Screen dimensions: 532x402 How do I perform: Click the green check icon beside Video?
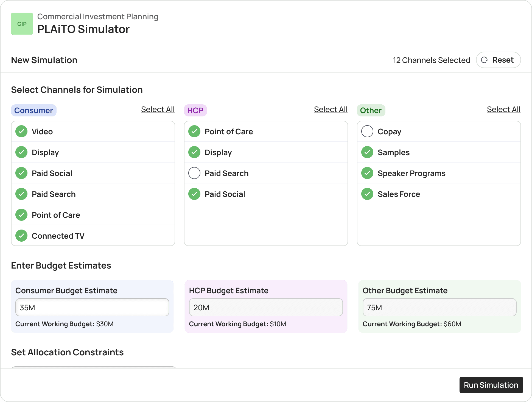click(21, 131)
